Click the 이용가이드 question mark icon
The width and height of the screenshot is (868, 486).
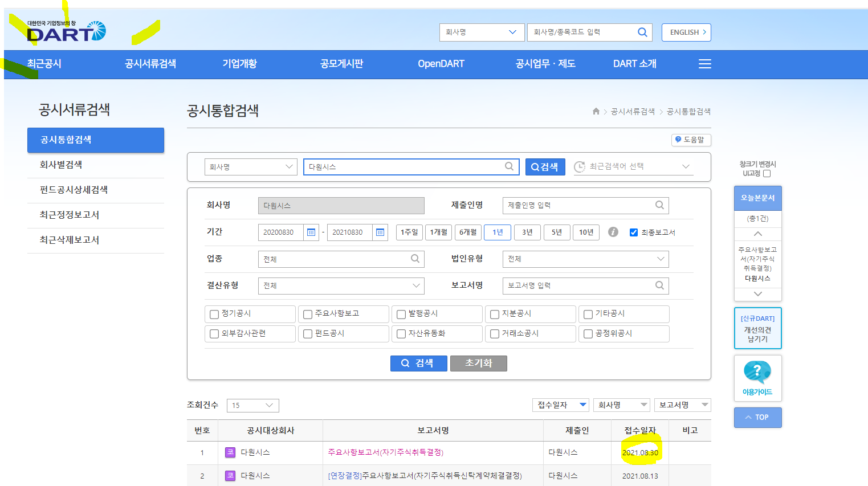pyautogui.click(x=757, y=373)
